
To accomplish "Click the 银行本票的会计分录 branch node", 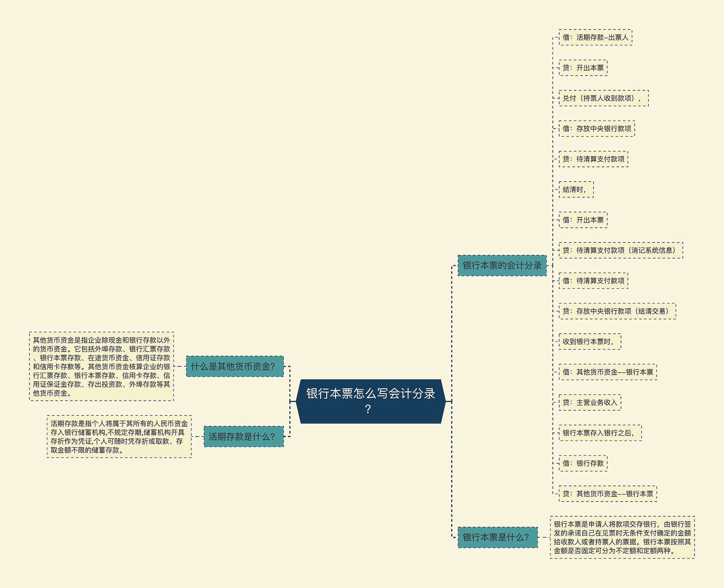I will click(x=502, y=265).
